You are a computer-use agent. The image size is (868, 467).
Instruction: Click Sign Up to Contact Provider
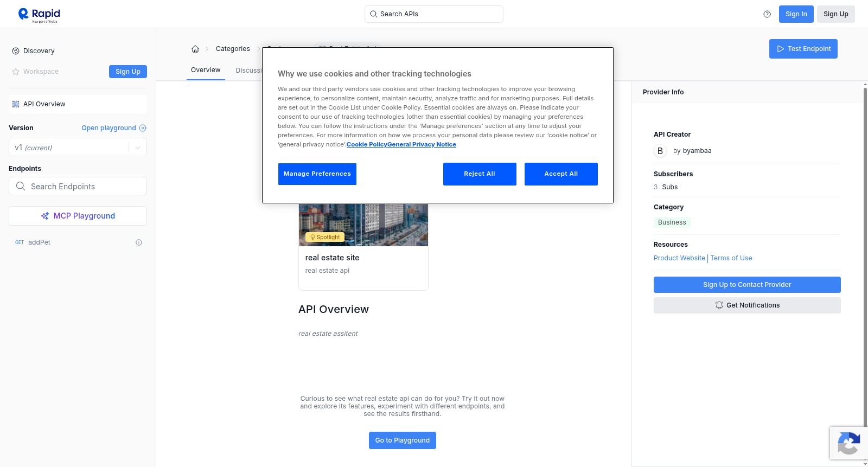(x=747, y=285)
